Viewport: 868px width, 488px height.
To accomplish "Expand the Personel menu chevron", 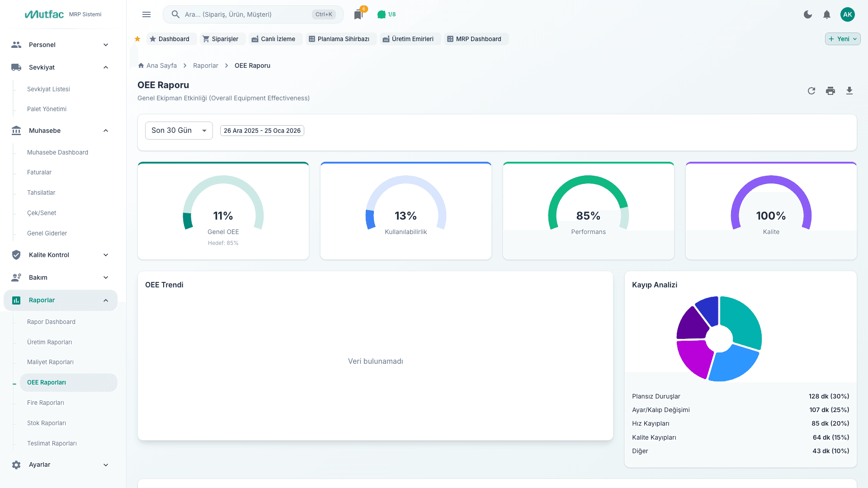I will [106, 45].
